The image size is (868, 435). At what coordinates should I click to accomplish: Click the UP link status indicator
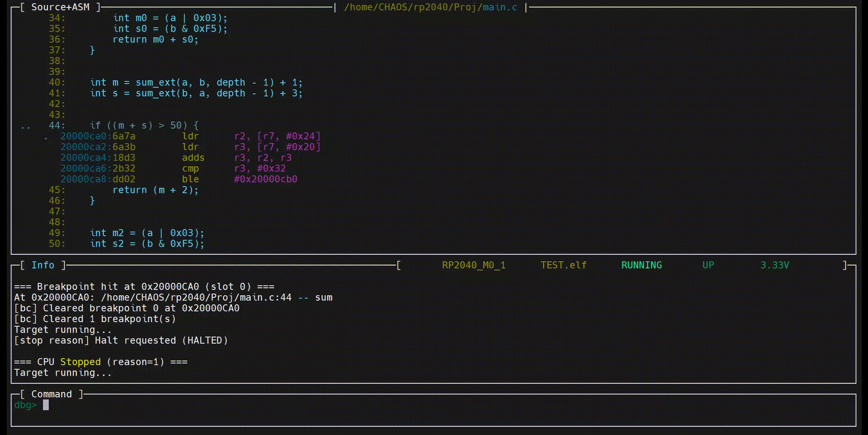(x=708, y=265)
